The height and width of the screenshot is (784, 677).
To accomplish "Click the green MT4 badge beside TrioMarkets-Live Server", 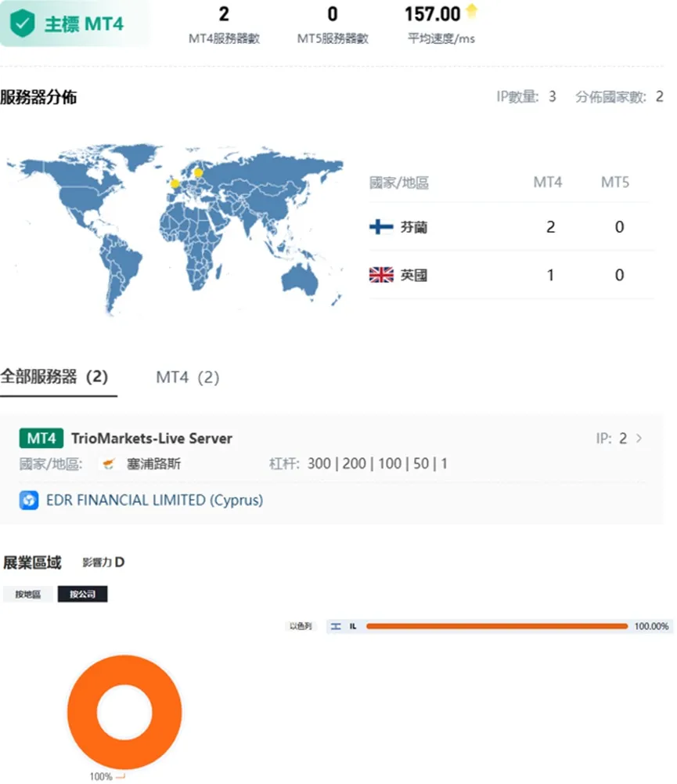I will tap(41, 439).
